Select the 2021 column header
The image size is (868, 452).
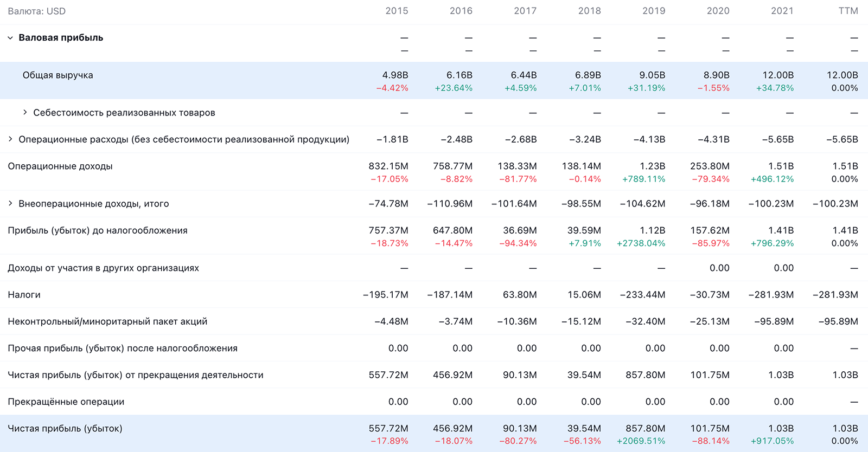(x=782, y=11)
